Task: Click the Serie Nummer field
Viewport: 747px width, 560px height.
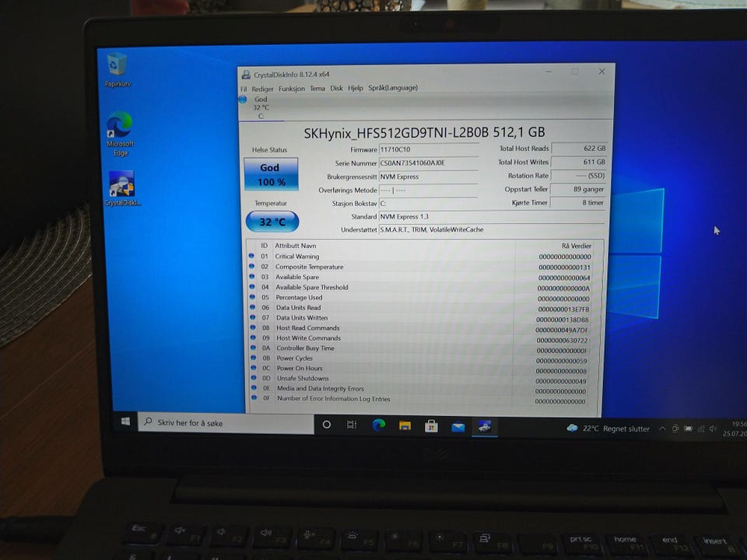Action: pos(429,163)
